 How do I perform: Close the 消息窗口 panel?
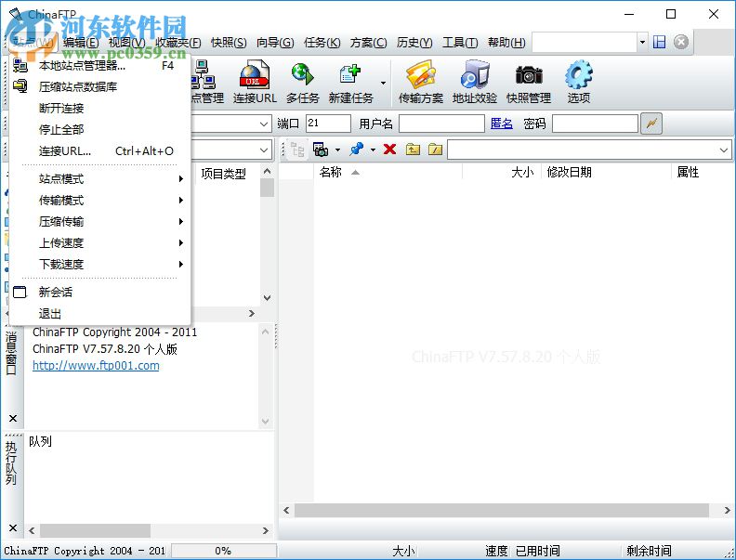(x=13, y=418)
